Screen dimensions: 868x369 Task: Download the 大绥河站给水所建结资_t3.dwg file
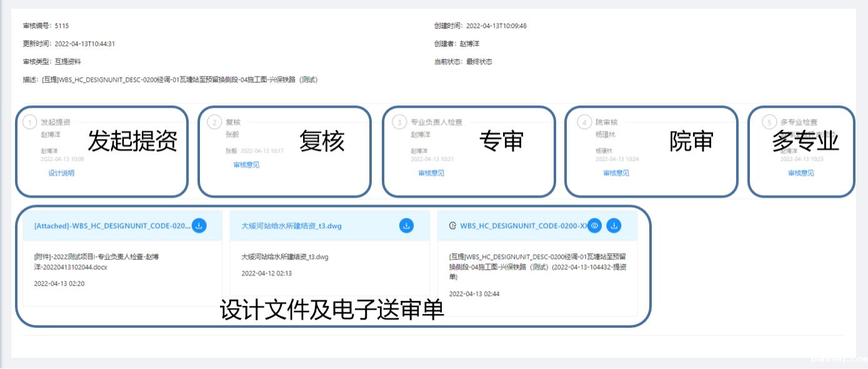[x=406, y=226]
